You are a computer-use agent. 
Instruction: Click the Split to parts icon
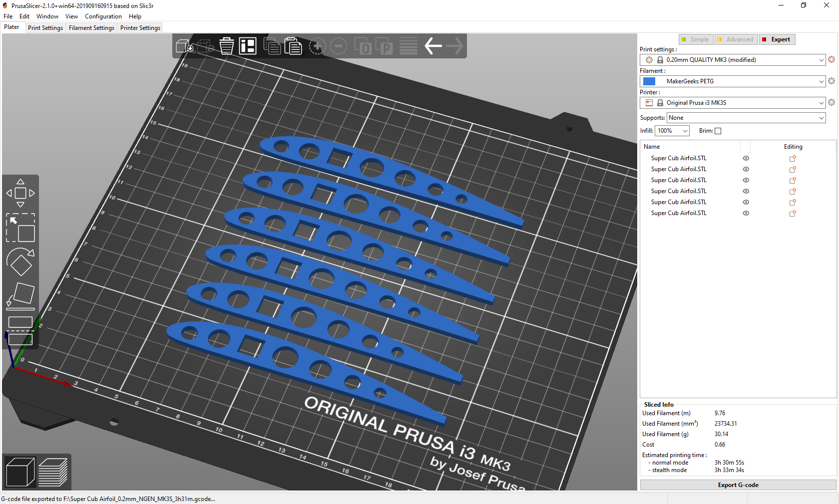click(384, 46)
